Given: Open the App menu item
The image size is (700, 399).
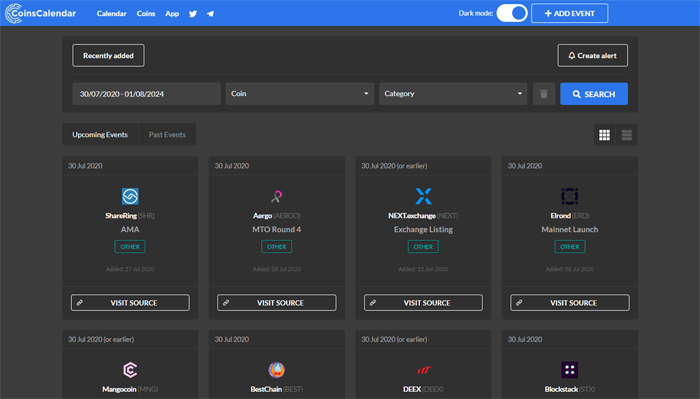Looking at the screenshot, I should pyautogui.click(x=172, y=14).
